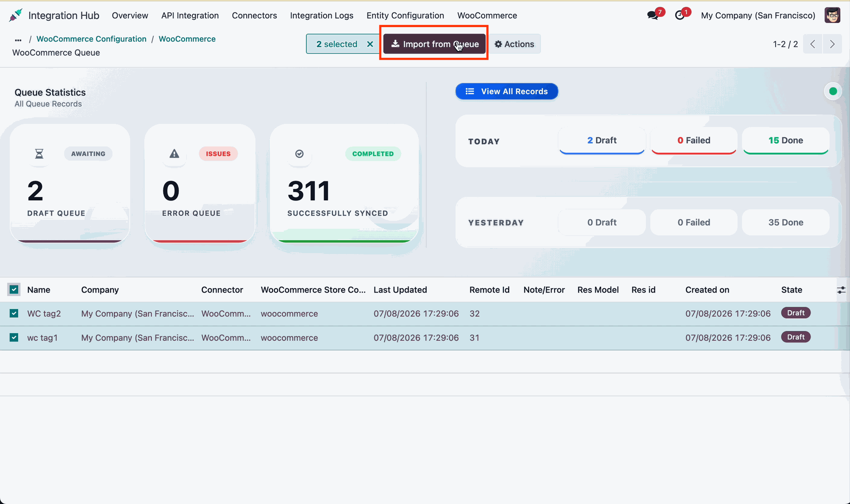Open the Integration Logs menu
The height and width of the screenshot is (504, 850).
[322, 15]
